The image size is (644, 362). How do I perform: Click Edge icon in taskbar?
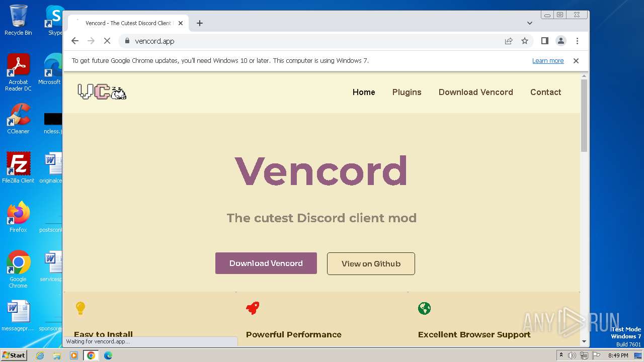click(x=108, y=355)
